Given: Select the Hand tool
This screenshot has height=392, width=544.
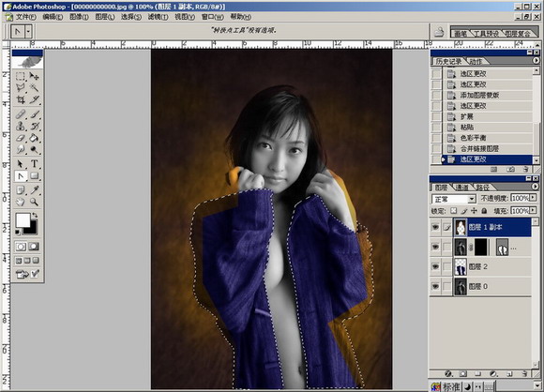Looking at the screenshot, I should 21,202.
